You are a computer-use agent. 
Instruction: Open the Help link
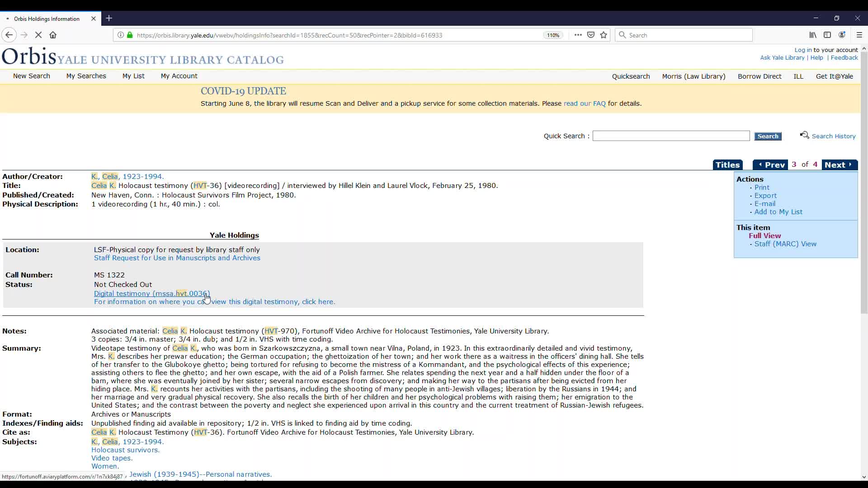(816, 58)
